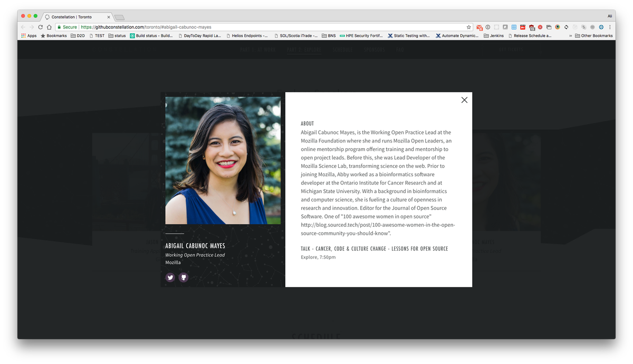This screenshot has height=364, width=633.
Task: Click the Ali profile name in Chrome
Action: point(610,16)
